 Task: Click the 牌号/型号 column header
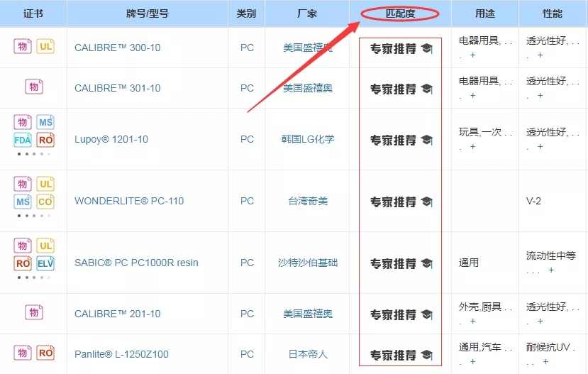[148, 13]
